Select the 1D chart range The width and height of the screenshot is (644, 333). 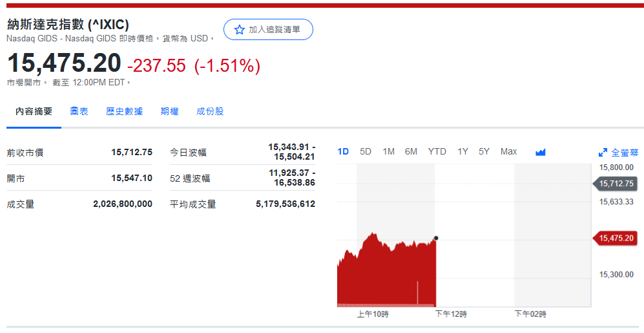(x=343, y=151)
